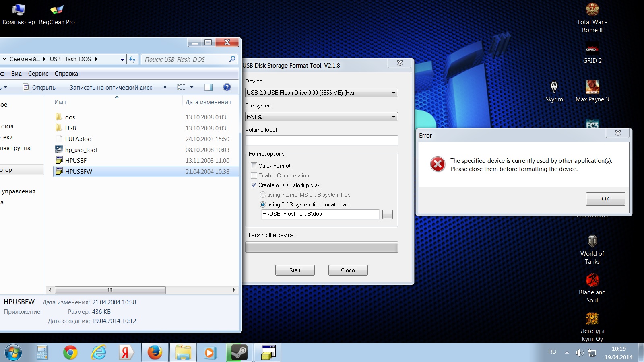Select the HPUSBFW file
Screen dimensions: 644x362
(x=146, y=171)
